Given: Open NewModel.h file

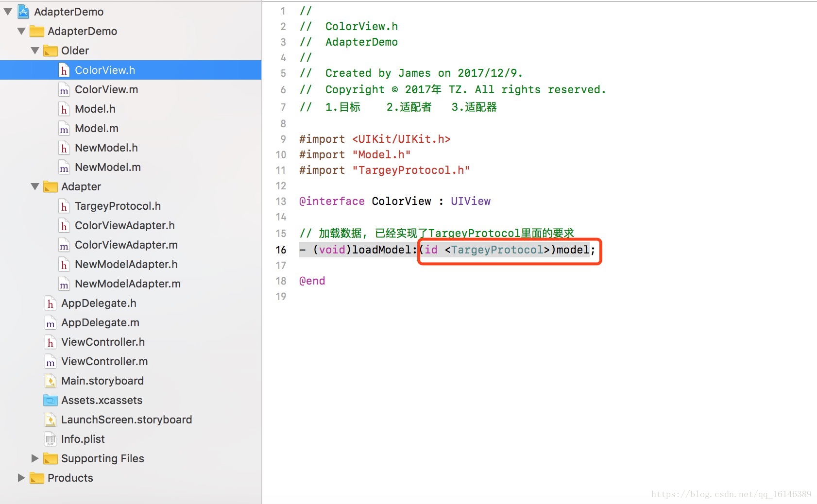Looking at the screenshot, I should 106,148.
